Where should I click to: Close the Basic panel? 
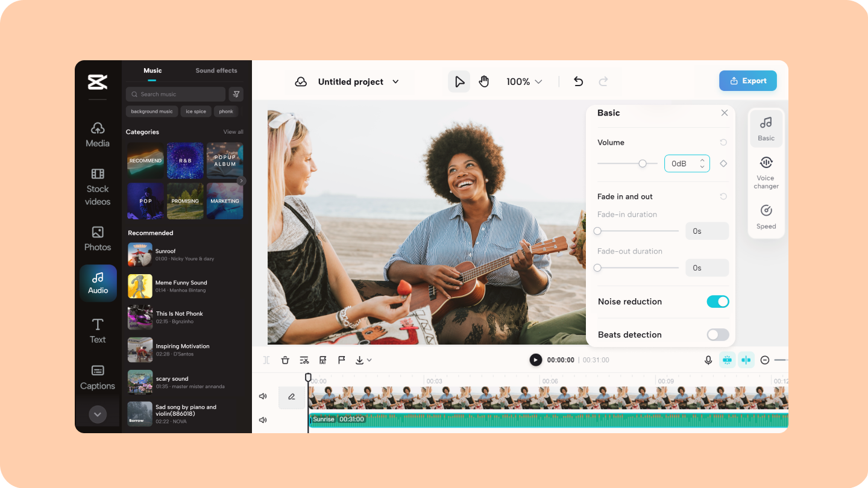click(x=725, y=113)
